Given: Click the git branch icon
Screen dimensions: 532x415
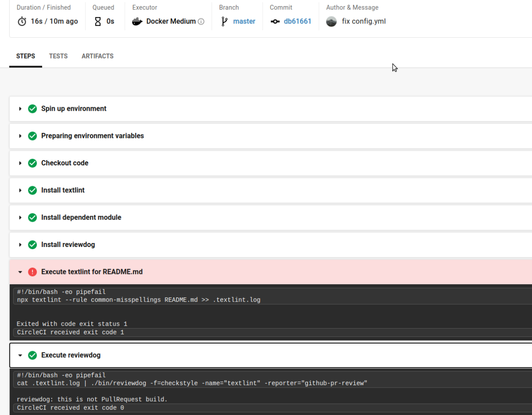Looking at the screenshot, I should click(224, 21).
